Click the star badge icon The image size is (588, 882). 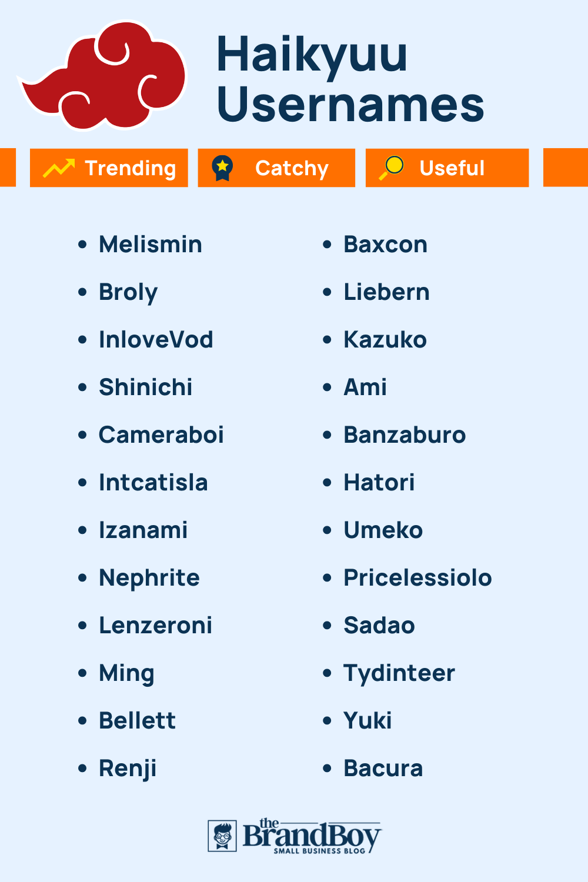click(x=223, y=168)
